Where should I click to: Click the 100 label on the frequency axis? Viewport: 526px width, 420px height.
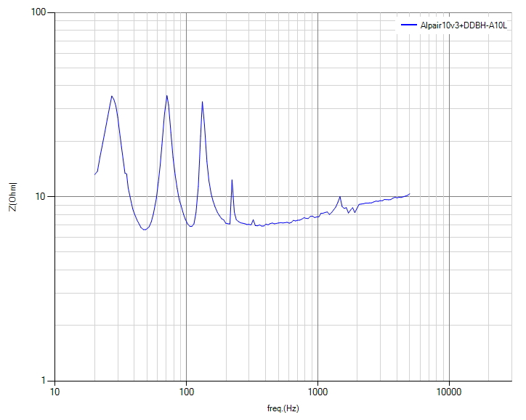click(186, 392)
